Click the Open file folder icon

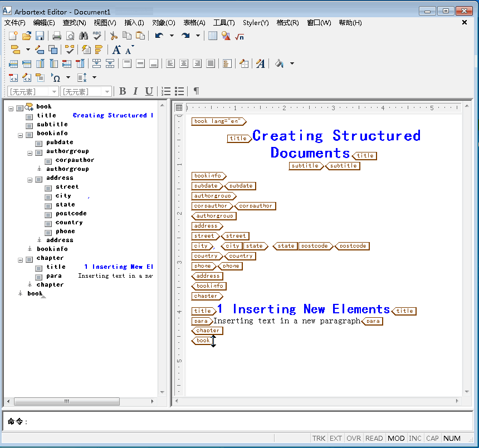(27, 36)
